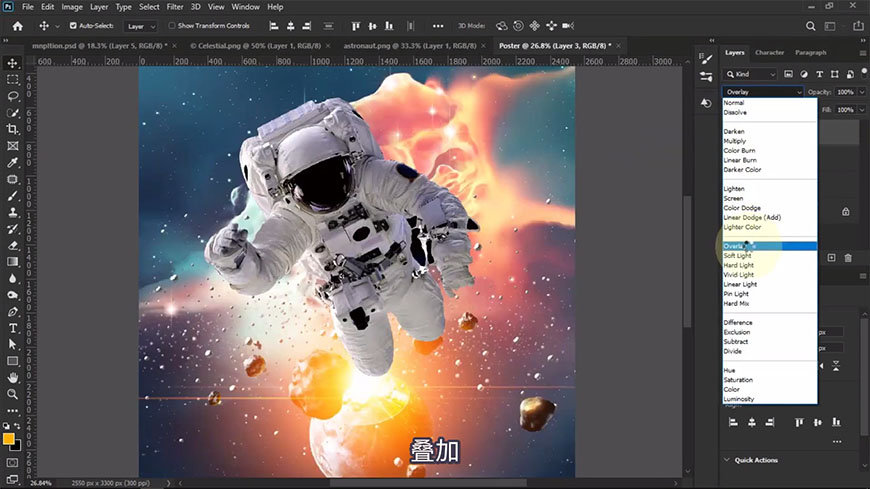Select the Crop tool
The height and width of the screenshot is (489, 870).
(12, 129)
